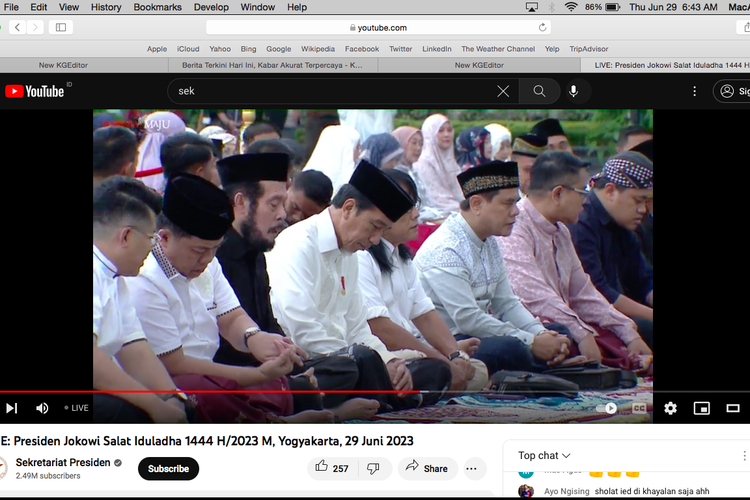Show the Safari sidebar
This screenshot has height=500, width=750.
coord(61,27)
